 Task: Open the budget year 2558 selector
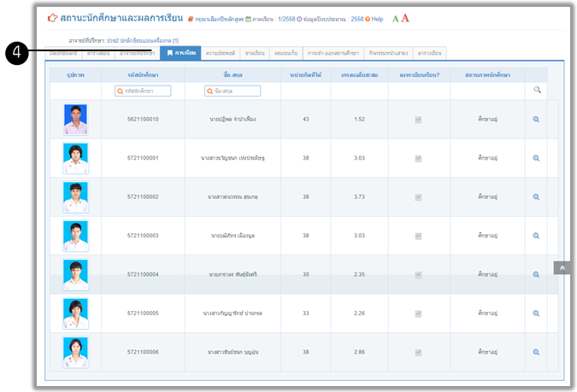(333, 19)
